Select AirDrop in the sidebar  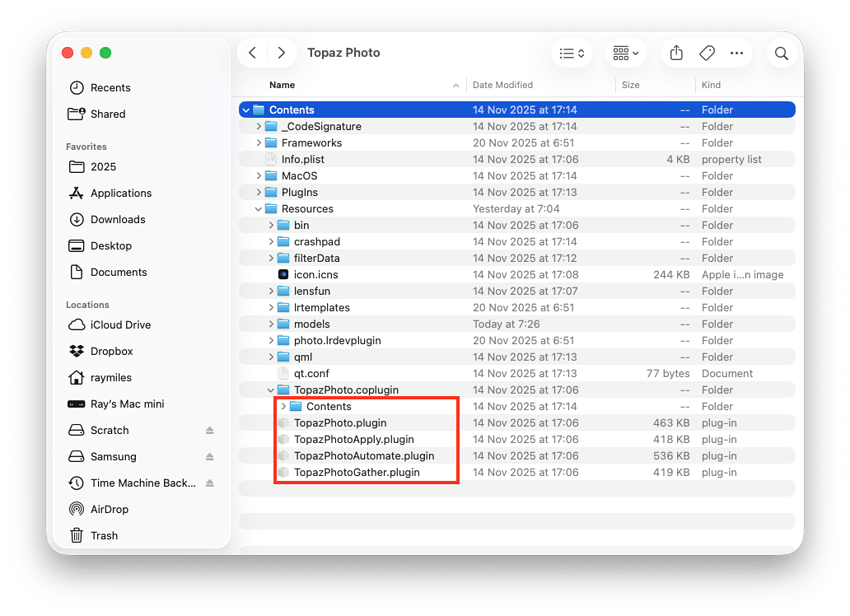(x=112, y=508)
